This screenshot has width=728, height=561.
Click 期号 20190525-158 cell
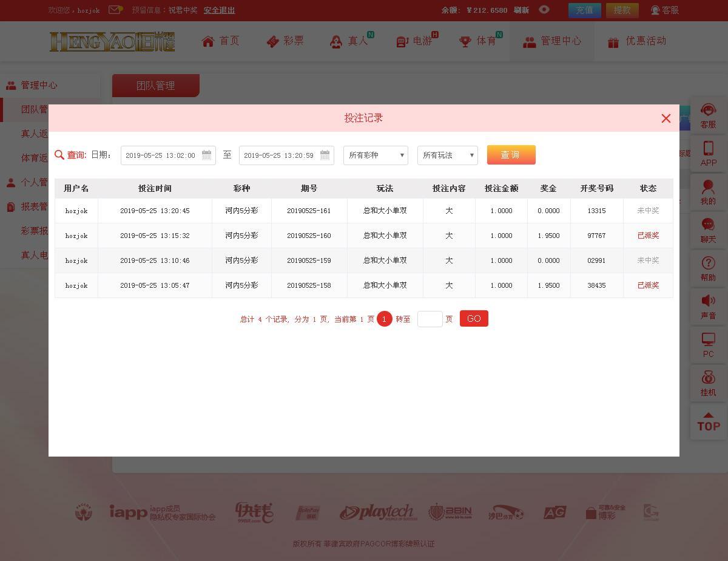tap(309, 285)
